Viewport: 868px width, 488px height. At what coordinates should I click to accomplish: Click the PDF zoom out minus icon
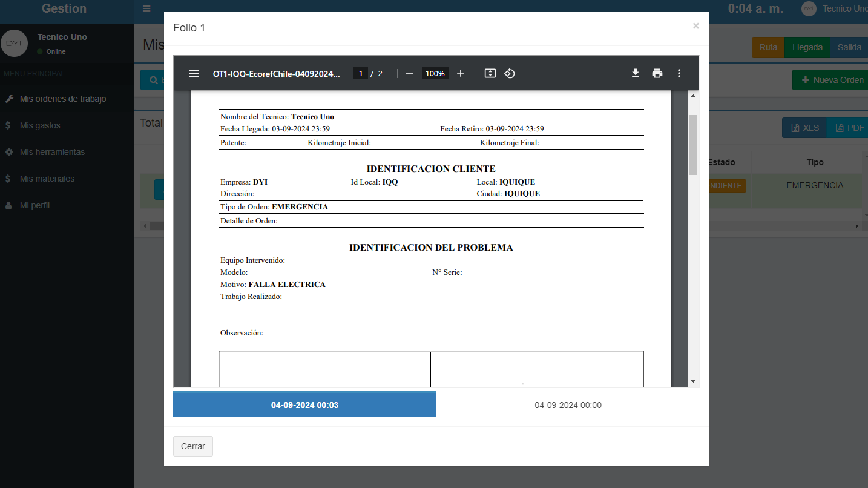click(x=410, y=73)
